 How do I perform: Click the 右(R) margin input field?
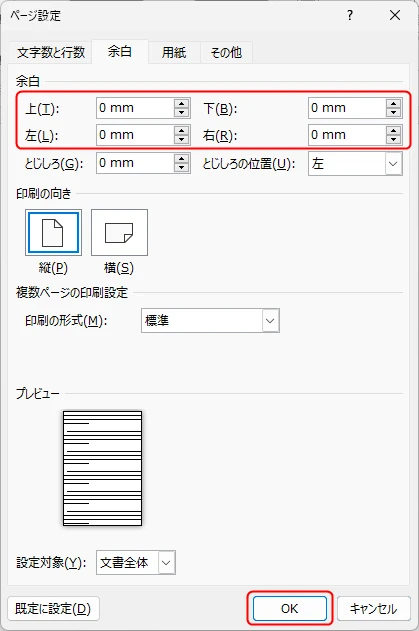click(x=347, y=135)
